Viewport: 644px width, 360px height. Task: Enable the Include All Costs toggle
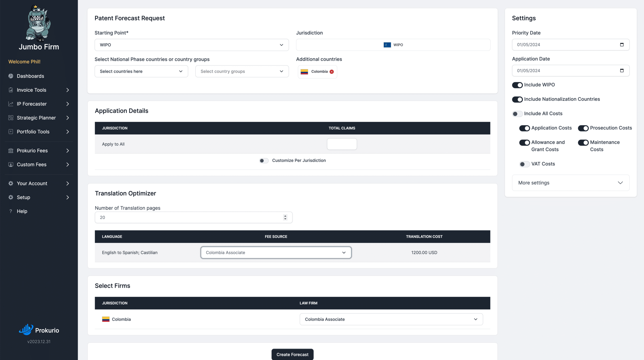[x=517, y=114]
